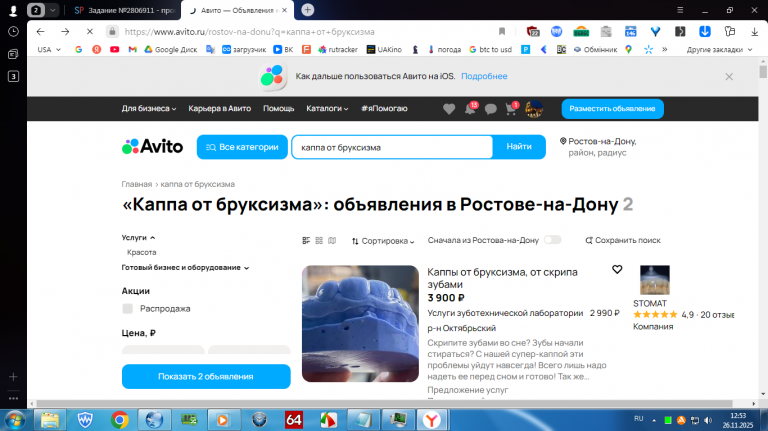This screenshot has height=431, width=768.
Task: Go back with the browser back arrow
Action: pos(41,32)
